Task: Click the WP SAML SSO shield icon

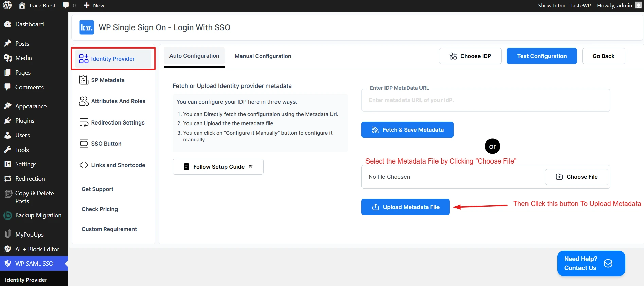Action: coord(7,264)
